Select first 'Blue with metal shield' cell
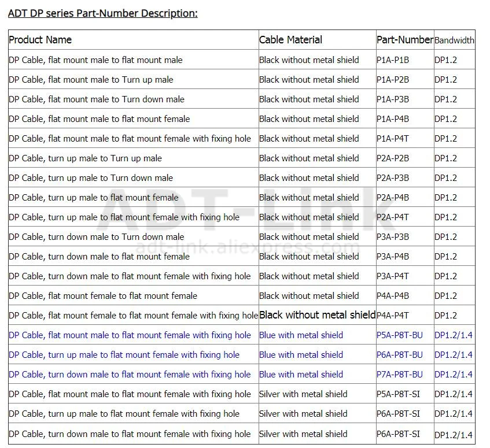This screenshot has height=448, width=490. pyautogui.click(x=301, y=335)
